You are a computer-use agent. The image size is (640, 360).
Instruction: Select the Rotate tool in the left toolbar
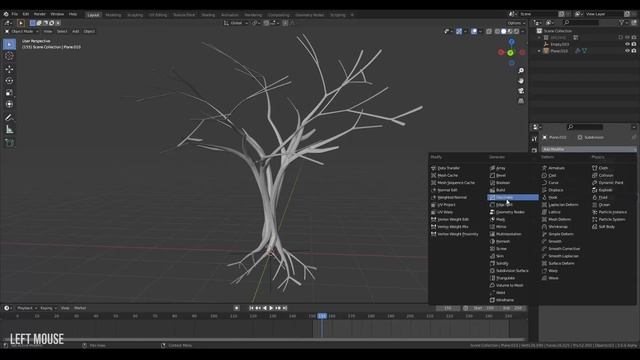coord(9,81)
